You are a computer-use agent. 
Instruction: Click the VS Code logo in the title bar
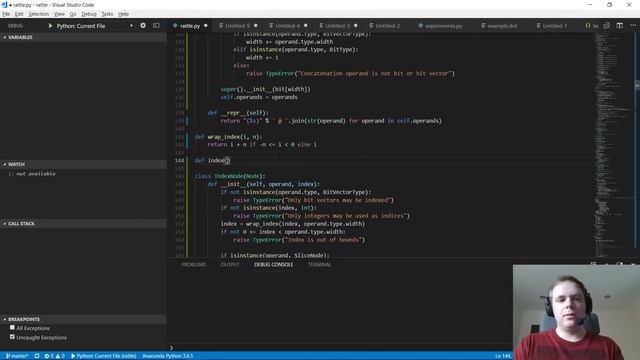[x=4, y=4]
